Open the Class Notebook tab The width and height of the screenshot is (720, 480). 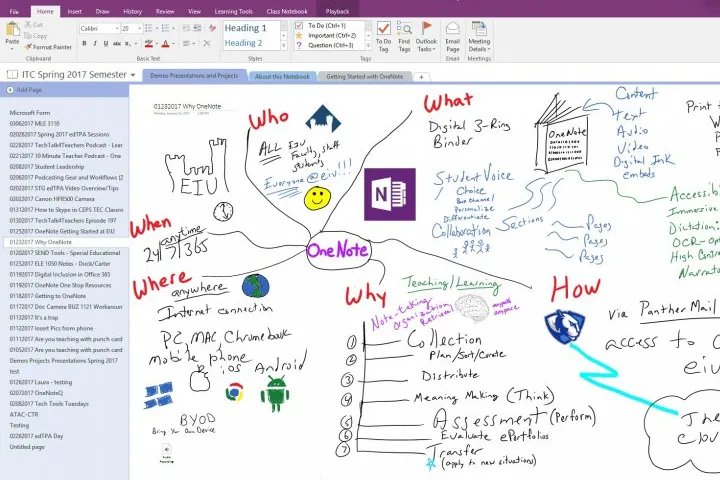[x=287, y=11]
